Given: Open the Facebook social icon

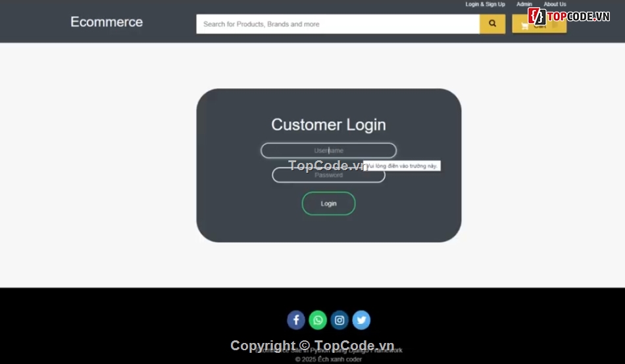Looking at the screenshot, I should (x=296, y=320).
